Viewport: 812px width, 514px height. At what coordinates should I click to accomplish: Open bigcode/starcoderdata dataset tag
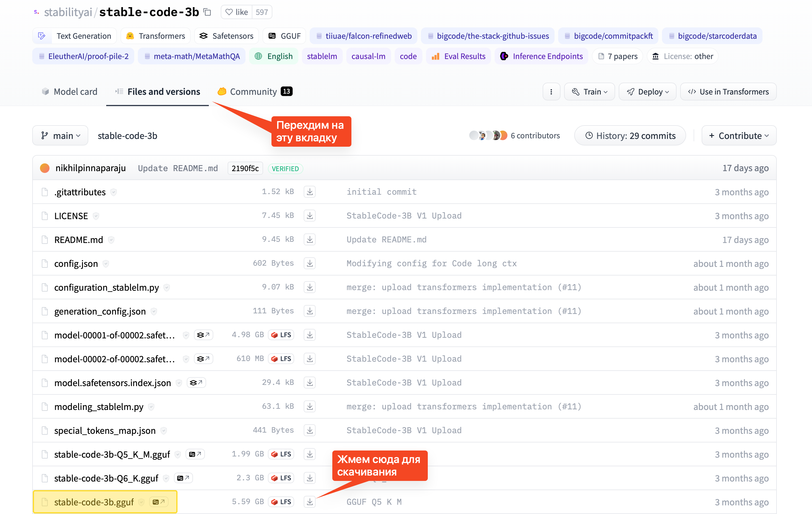pyautogui.click(x=712, y=36)
